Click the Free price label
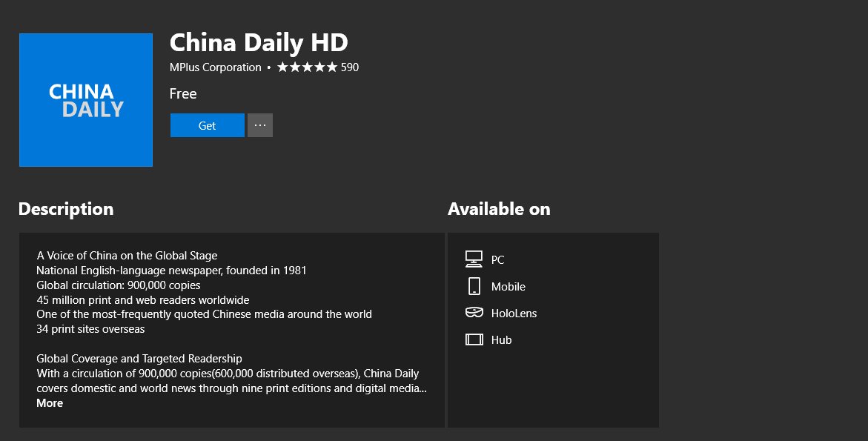The image size is (868, 441). click(183, 93)
